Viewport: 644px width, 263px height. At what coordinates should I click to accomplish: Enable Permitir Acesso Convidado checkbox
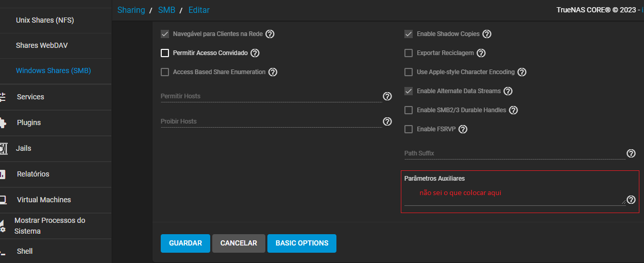165,53
